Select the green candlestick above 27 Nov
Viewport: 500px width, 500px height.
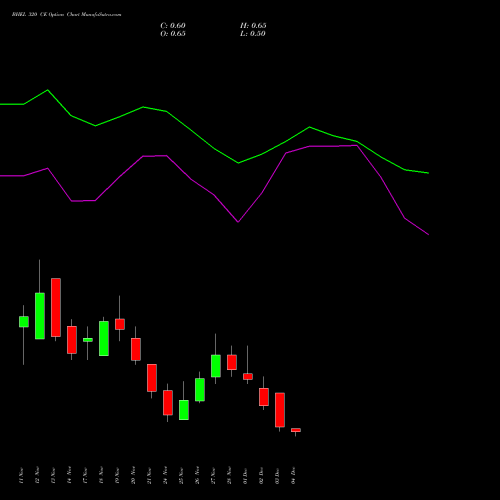(216, 366)
